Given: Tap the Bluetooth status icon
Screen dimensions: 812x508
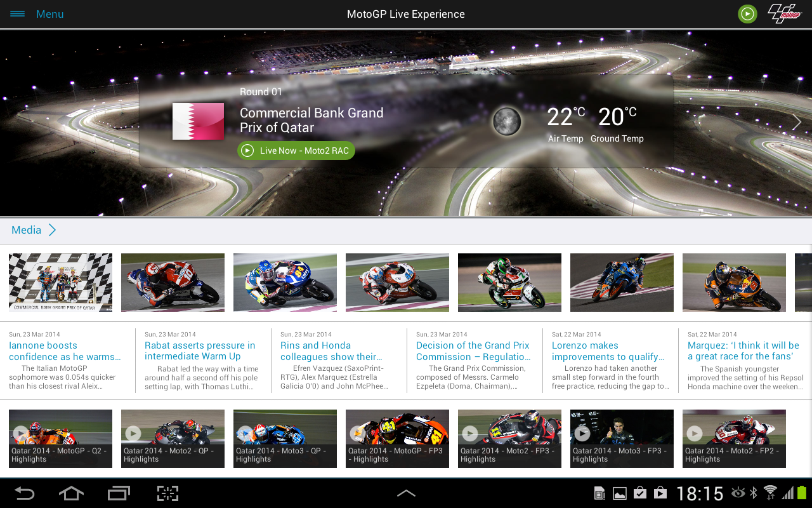Looking at the screenshot, I should [x=754, y=493].
